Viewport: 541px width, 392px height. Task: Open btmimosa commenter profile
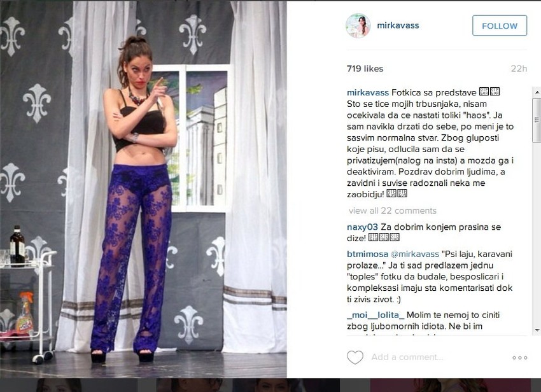(367, 254)
